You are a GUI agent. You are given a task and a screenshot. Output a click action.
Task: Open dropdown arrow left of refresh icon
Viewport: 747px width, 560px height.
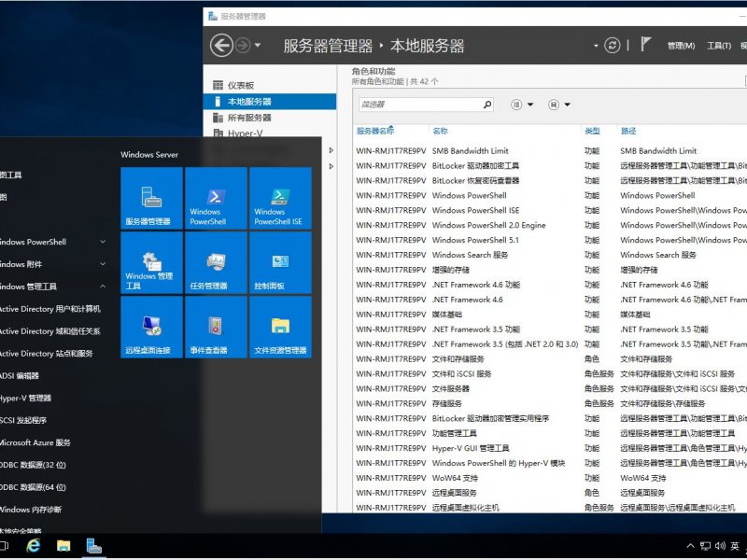596,46
